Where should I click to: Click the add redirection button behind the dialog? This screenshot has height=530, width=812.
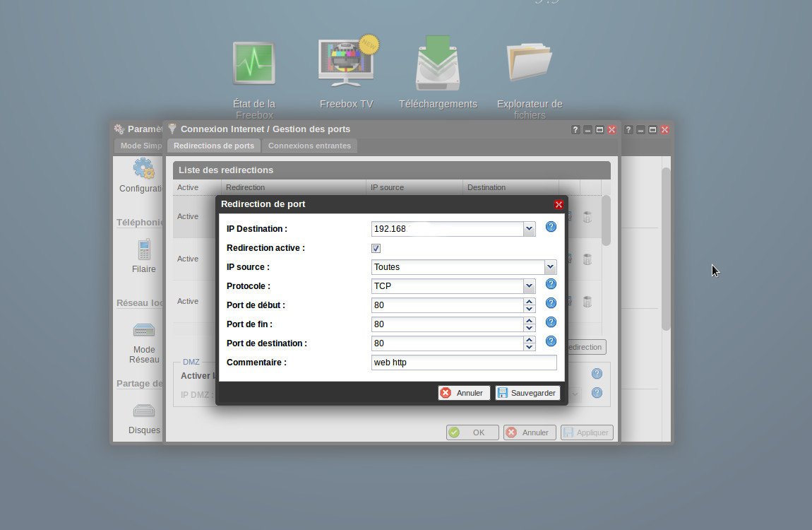(x=587, y=347)
